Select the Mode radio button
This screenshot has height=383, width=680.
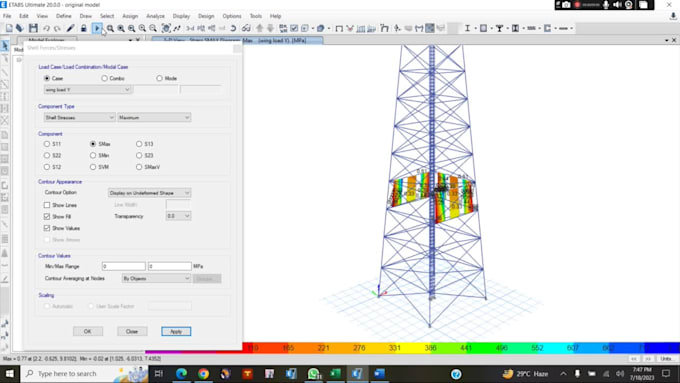(160, 79)
